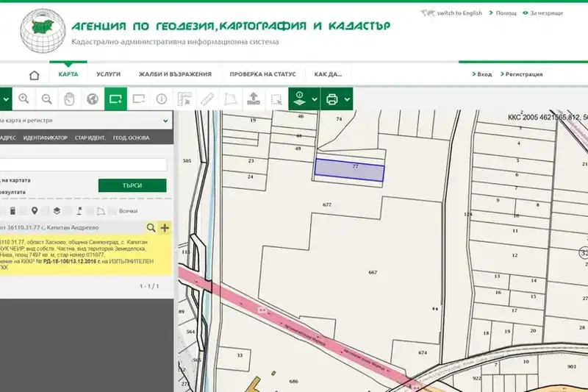Screen dimensions: 588x392
Task: Open the УСЛУГИ menu
Action: (x=108, y=74)
